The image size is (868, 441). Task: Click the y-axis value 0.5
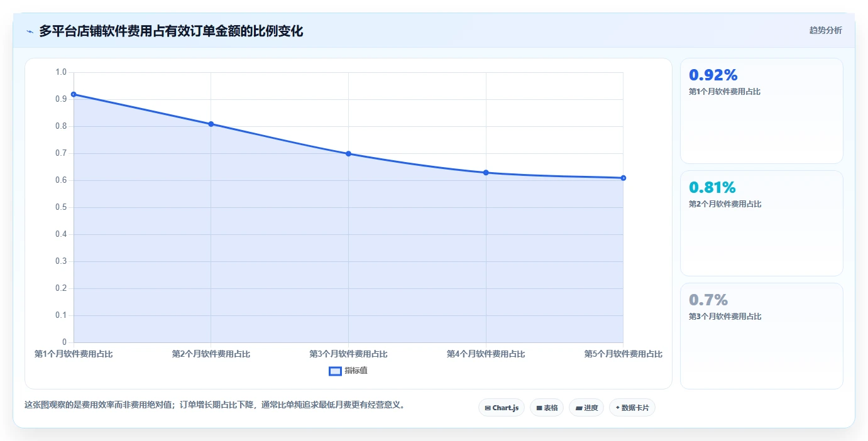(61, 207)
